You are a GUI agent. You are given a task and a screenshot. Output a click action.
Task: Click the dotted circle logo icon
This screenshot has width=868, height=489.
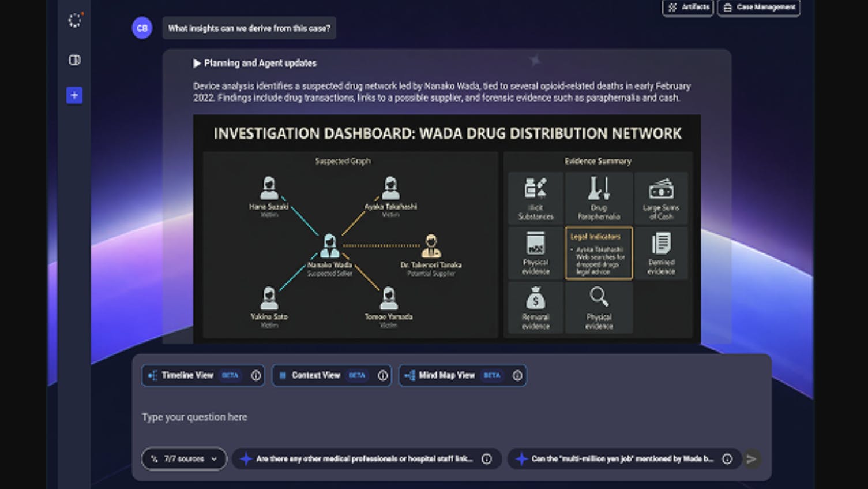click(x=75, y=20)
